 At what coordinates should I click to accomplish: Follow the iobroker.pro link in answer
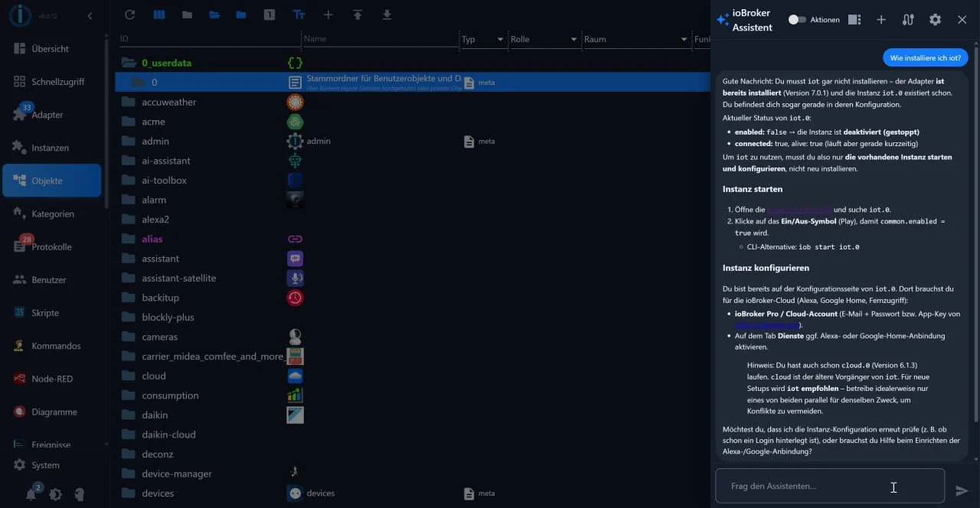pos(766,325)
